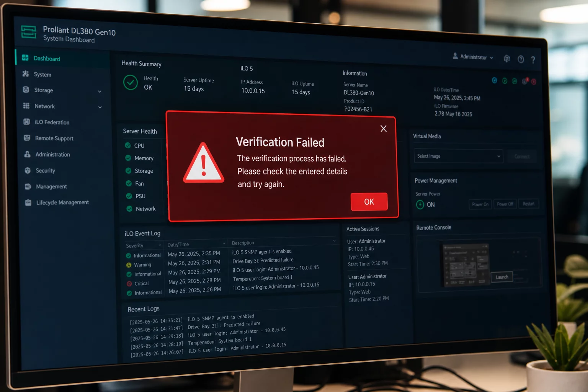Open the Severity column filter arrow
The width and height of the screenshot is (588, 392).
[x=160, y=245]
